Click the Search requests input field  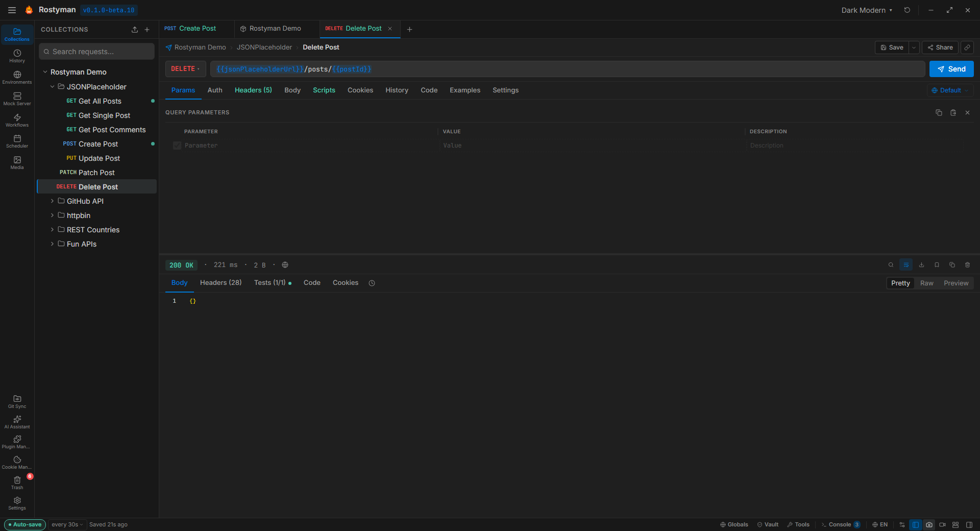(x=97, y=52)
